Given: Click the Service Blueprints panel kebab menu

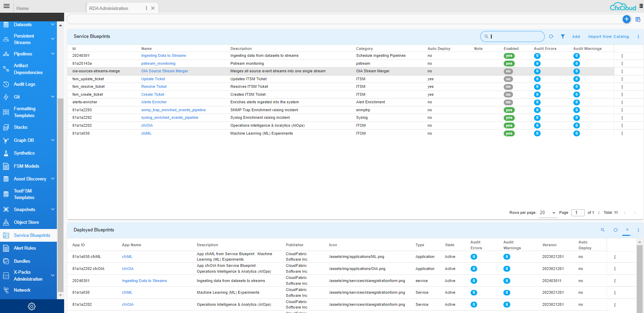Looking at the screenshot, I should coord(638,36).
